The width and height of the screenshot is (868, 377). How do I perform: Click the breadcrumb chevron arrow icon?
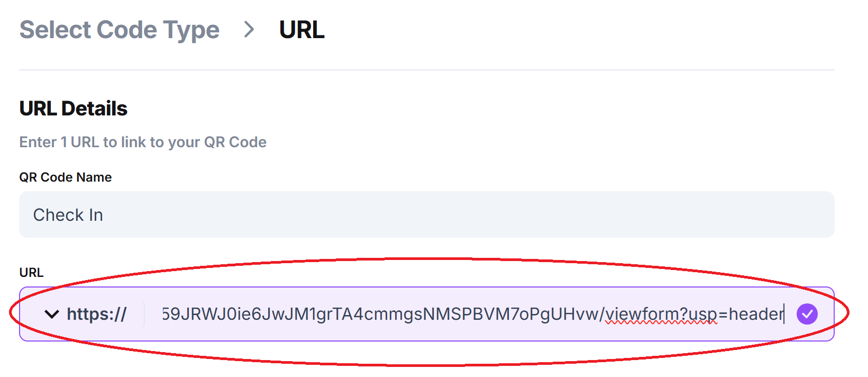(249, 30)
